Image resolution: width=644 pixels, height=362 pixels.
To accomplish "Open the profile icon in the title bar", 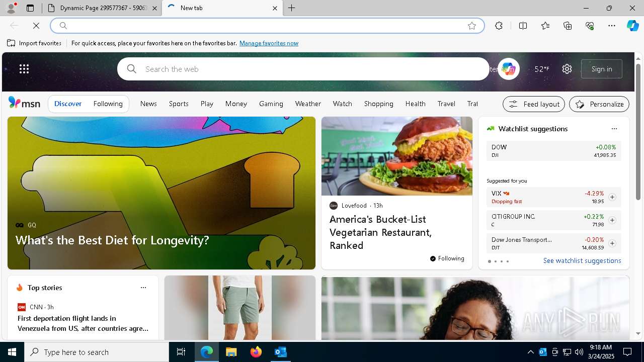I will [11, 8].
